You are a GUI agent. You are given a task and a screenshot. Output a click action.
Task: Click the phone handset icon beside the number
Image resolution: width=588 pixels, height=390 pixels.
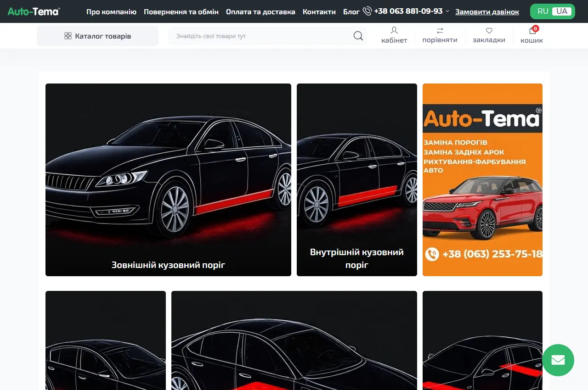tap(367, 11)
